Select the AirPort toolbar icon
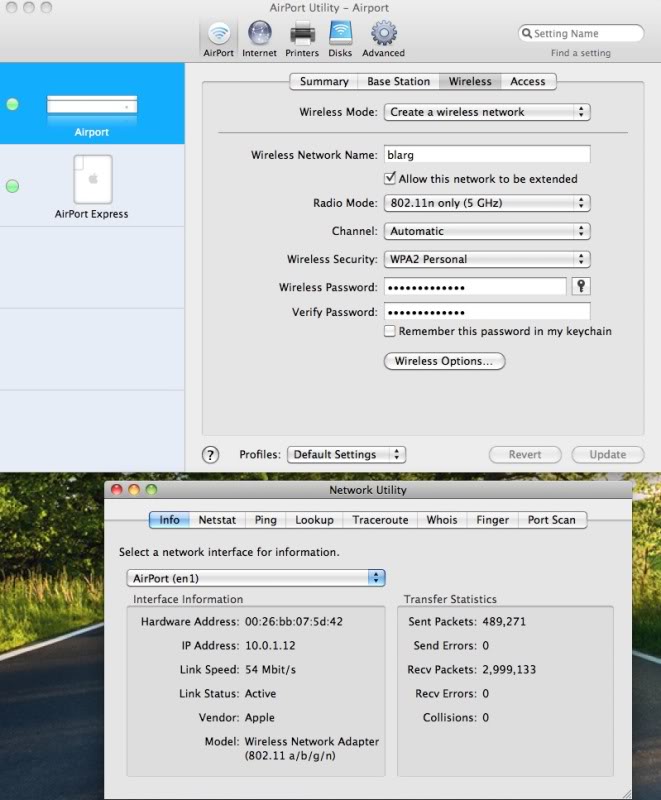 [x=218, y=39]
